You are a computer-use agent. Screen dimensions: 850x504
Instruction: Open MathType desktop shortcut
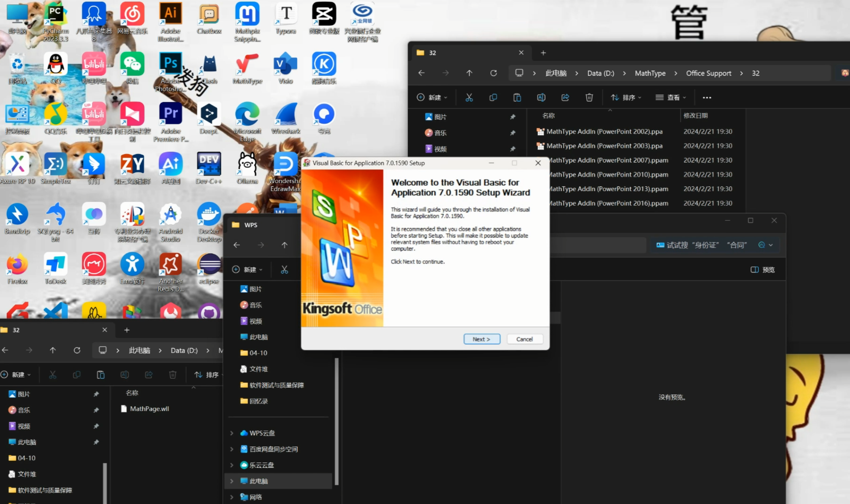pyautogui.click(x=247, y=69)
